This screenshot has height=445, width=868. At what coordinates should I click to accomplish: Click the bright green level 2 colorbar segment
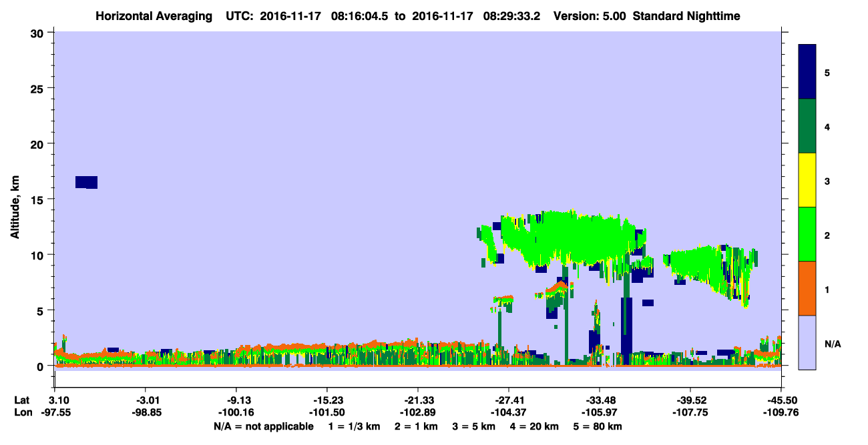coord(807,234)
